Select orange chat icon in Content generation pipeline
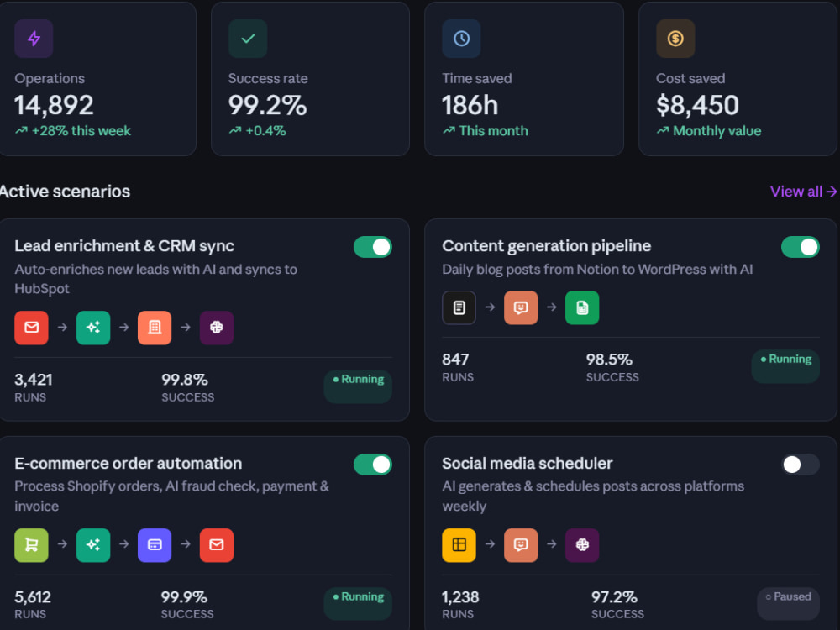This screenshot has height=630, width=840. (x=521, y=307)
